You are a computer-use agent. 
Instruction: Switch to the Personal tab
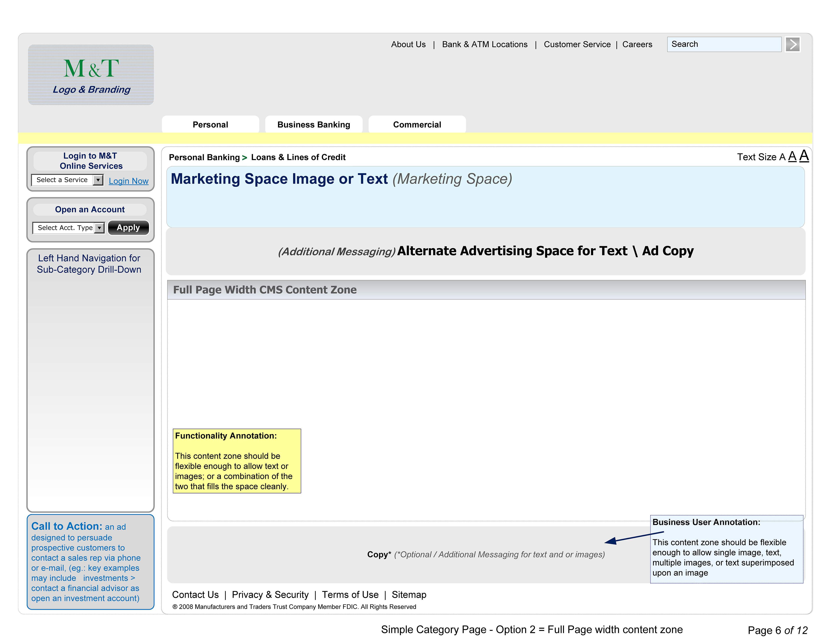[210, 125]
